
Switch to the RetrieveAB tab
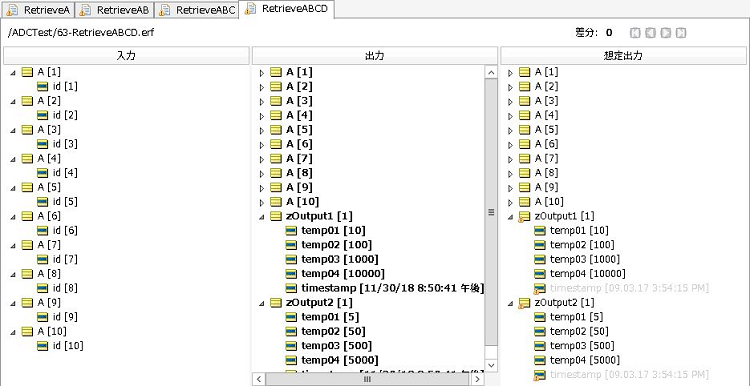[115, 10]
